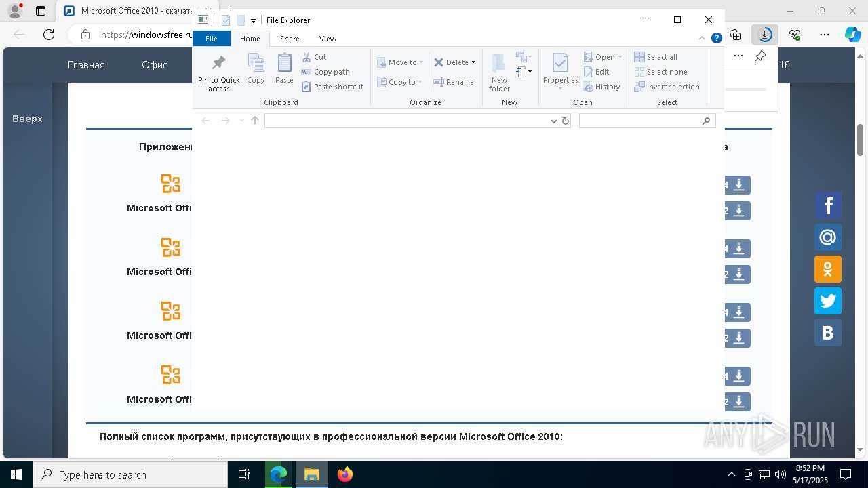Pin the downloads panel with pin icon
This screenshot has height=488, width=868.
(760, 56)
